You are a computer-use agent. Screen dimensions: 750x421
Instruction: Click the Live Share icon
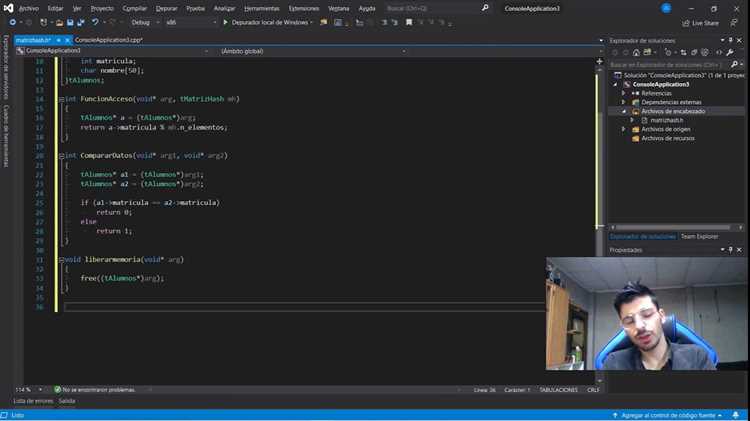click(685, 23)
